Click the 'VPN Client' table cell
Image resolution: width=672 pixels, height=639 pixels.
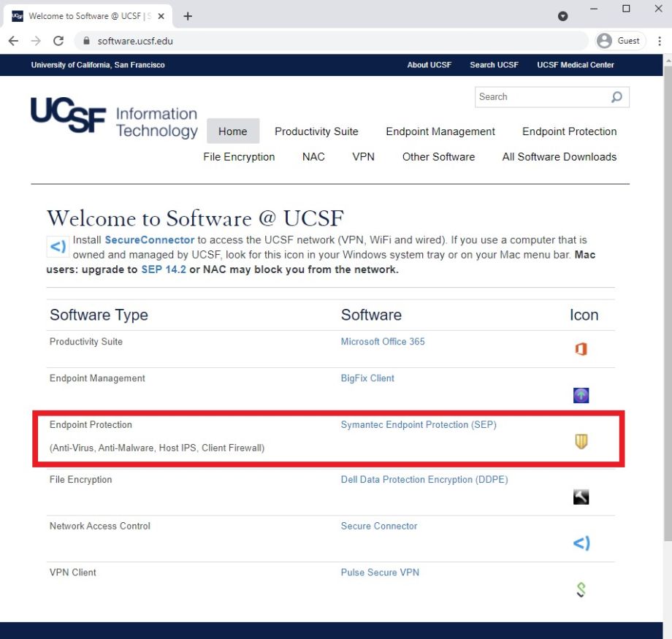(73, 572)
